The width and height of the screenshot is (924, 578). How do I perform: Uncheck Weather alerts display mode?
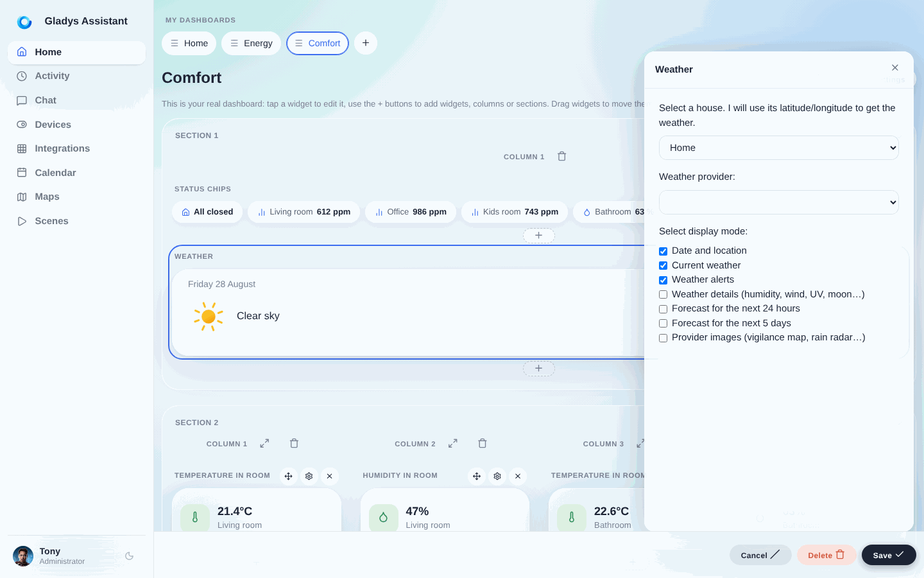click(663, 280)
